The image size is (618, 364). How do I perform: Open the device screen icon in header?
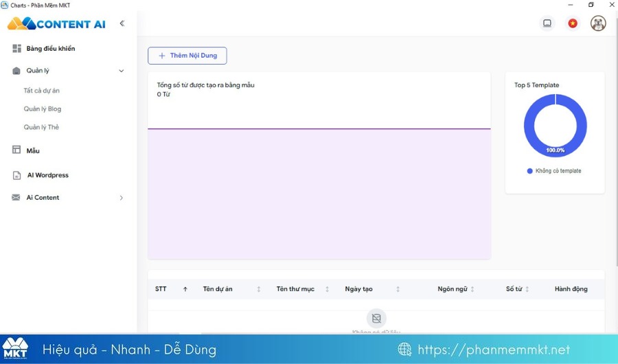tap(547, 23)
